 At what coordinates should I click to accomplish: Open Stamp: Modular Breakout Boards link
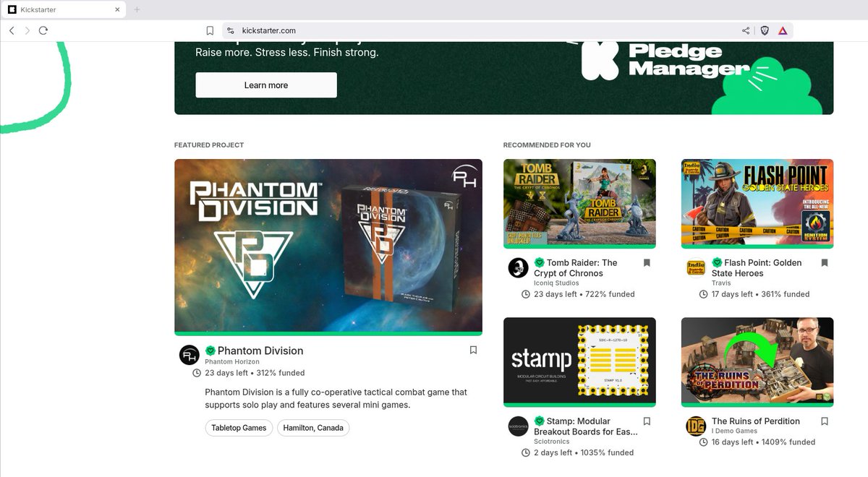[x=586, y=426]
